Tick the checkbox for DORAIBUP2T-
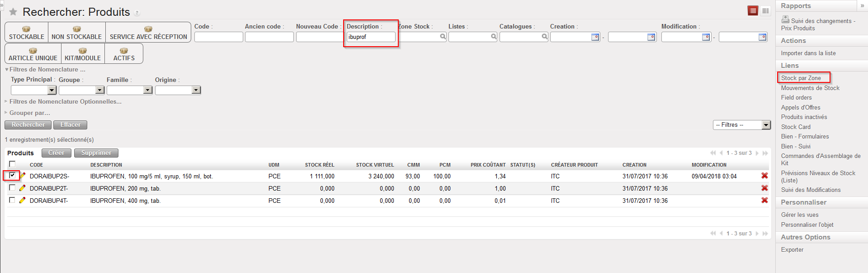 (12, 188)
